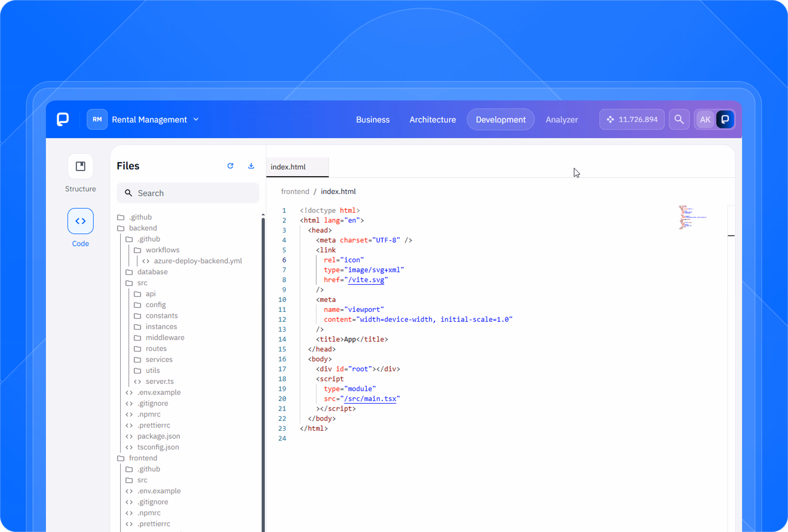Go to the Business tab
Screen dimensions: 788x532
373,120
